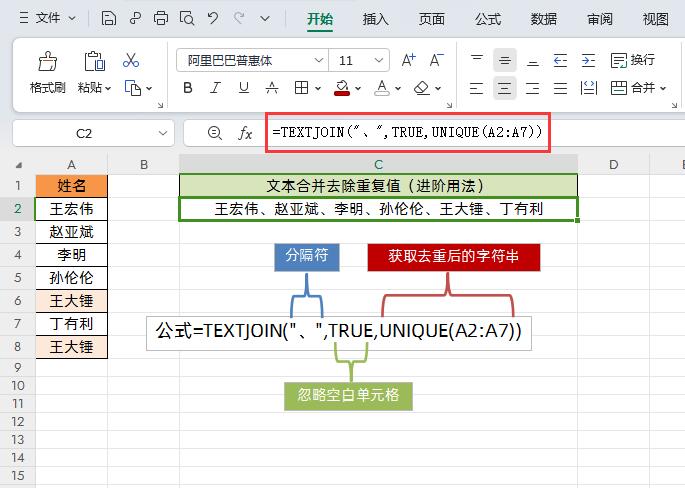This screenshot has height=488, width=685.
Task: Click the 换行 wrap text button
Action: (633, 60)
